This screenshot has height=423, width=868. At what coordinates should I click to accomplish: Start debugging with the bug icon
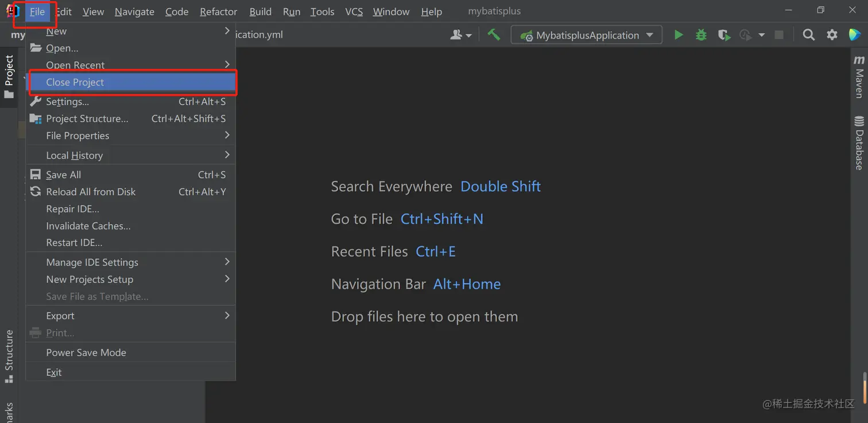(701, 35)
